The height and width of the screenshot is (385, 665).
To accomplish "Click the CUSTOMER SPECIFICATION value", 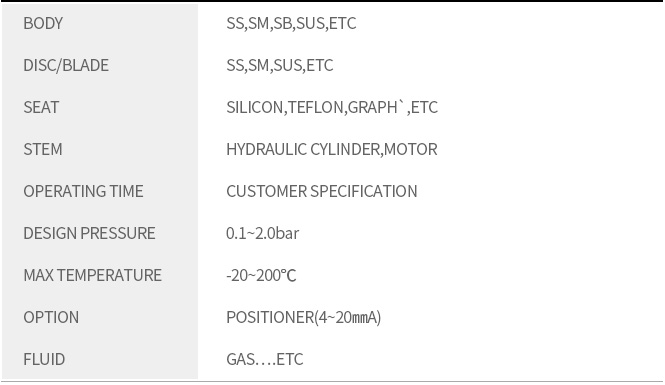I will pos(321,191).
